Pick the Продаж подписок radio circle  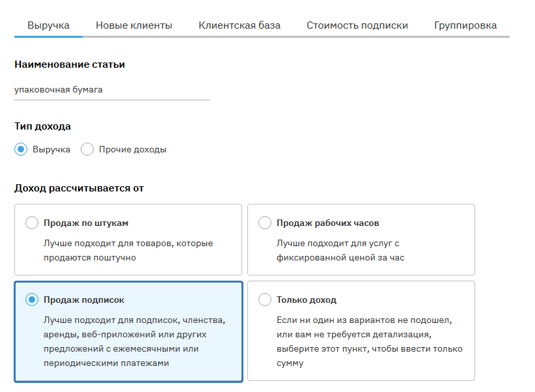[32, 300]
